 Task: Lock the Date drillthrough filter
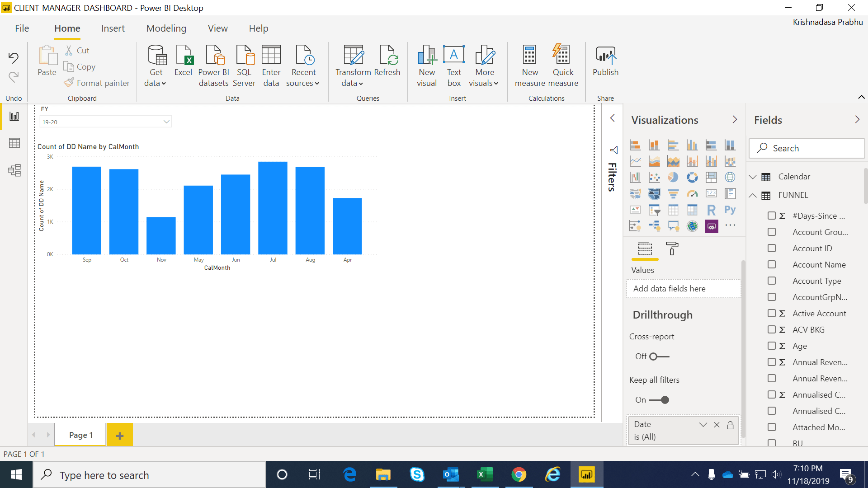pyautogui.click(x=730, y=425)
